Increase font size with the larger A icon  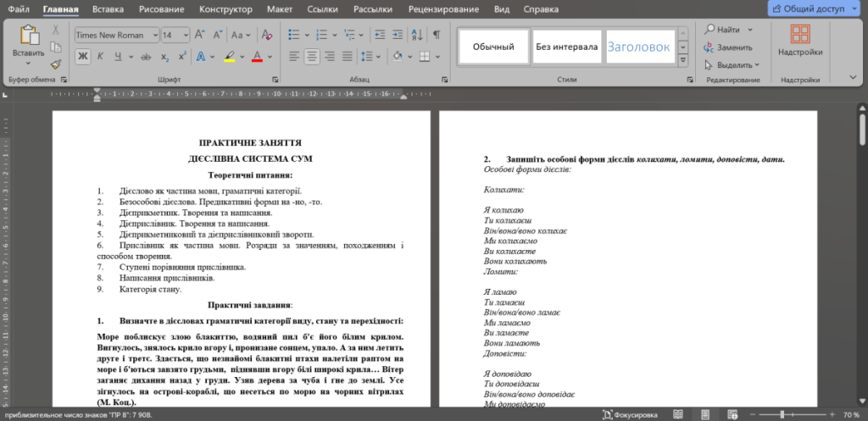click(x=200, y=36)
